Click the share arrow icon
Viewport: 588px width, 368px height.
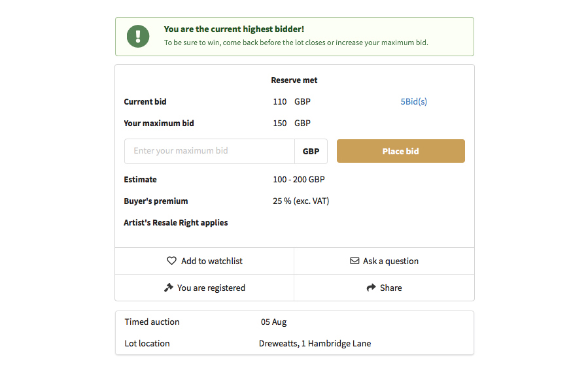tap(372, 288)
